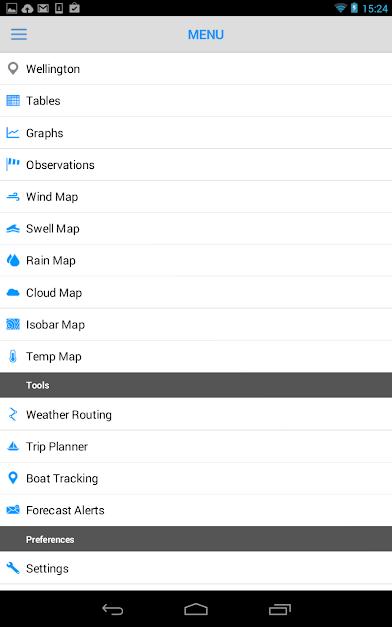Tap the MENU title in header
The image size is (392, 627).
[206, 35]
